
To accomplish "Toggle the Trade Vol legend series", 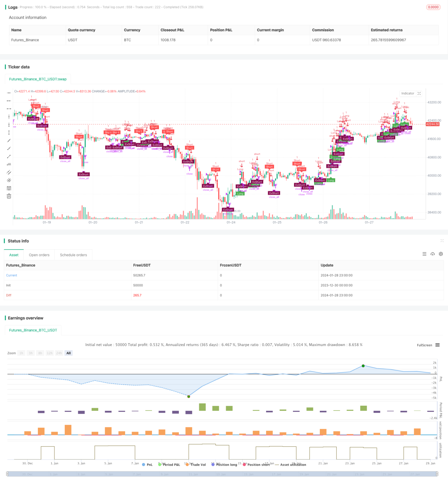I will point(195,465).
